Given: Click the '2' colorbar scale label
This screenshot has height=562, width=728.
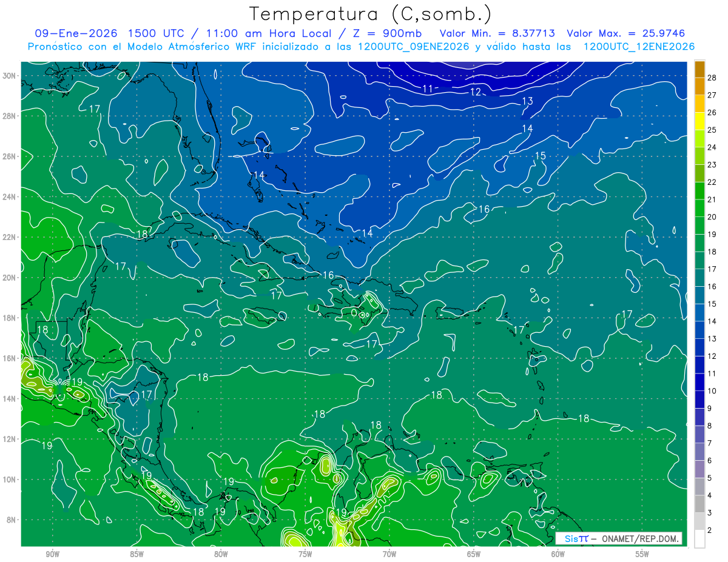Looking at the screenshot, I should [x=710, y=530].
